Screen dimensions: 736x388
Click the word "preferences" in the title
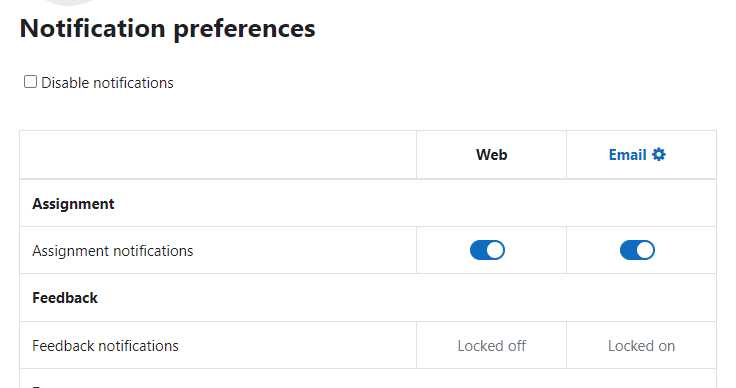pyautogui.click(x=245, y=29)
